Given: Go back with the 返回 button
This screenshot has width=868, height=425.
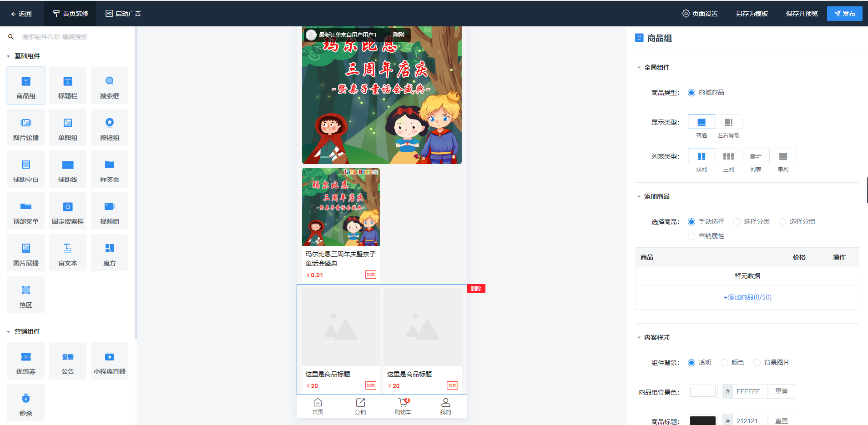Looking at the screenshot, I should tap(21, 14).
